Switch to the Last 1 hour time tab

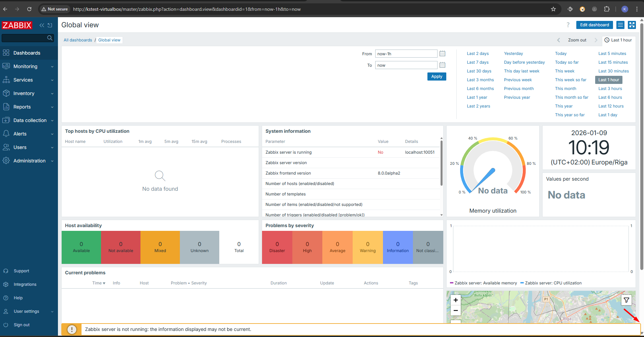[x=618, y=40]
